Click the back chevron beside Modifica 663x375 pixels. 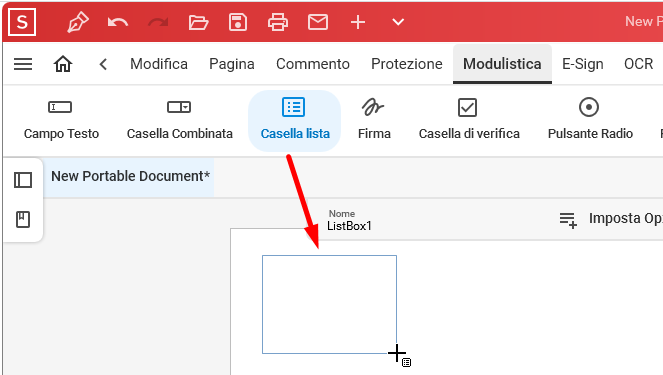(x=103, y=64)
